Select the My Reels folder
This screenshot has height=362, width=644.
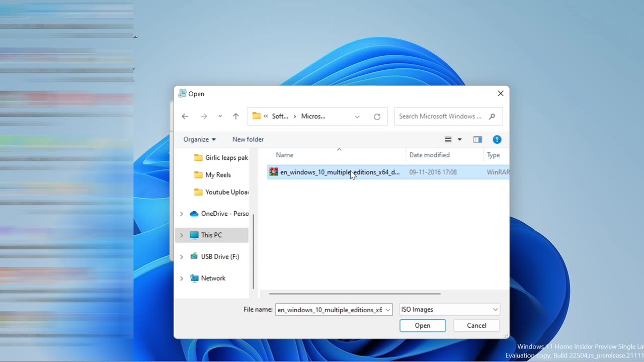coord(212,174)
